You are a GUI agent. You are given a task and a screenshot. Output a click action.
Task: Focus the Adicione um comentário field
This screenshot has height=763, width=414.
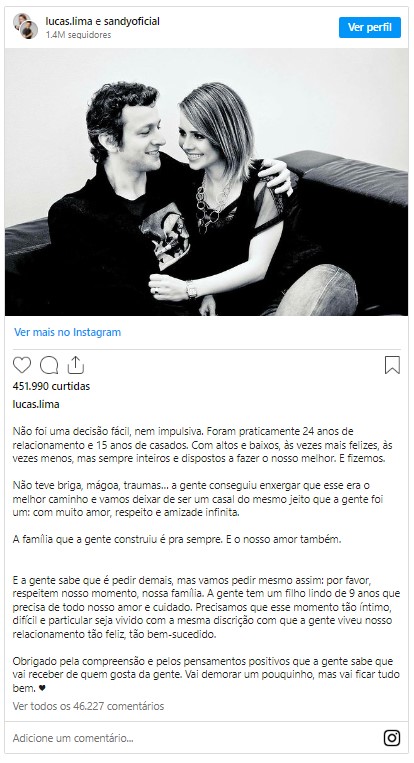point(195,738)
